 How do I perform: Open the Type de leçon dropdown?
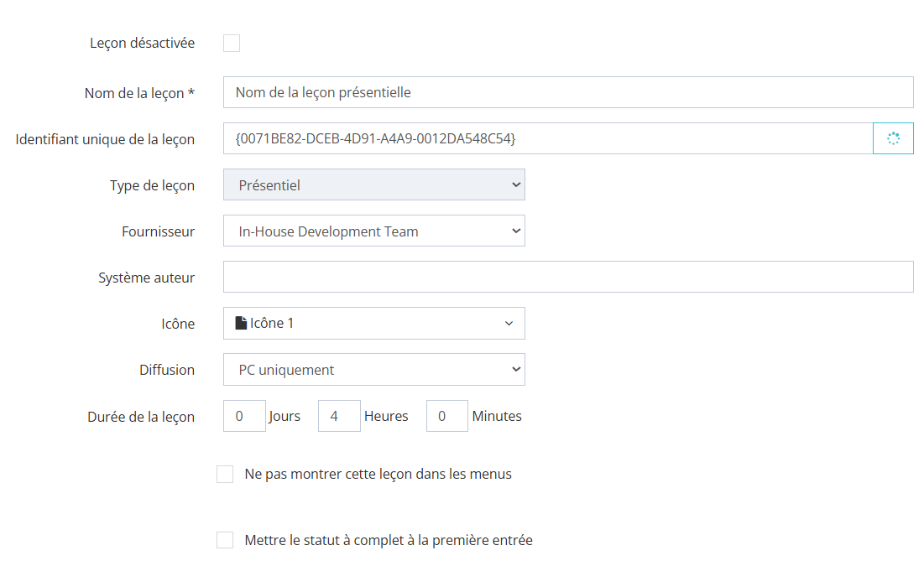[373, 185]
